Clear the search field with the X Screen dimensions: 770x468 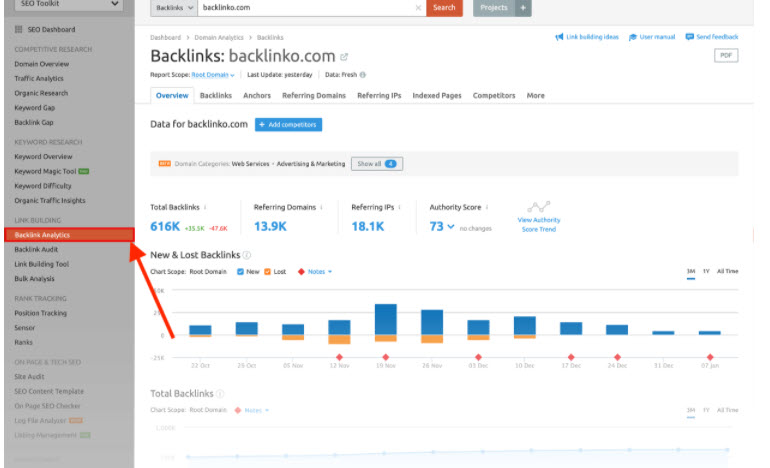[x=418, y=8]
